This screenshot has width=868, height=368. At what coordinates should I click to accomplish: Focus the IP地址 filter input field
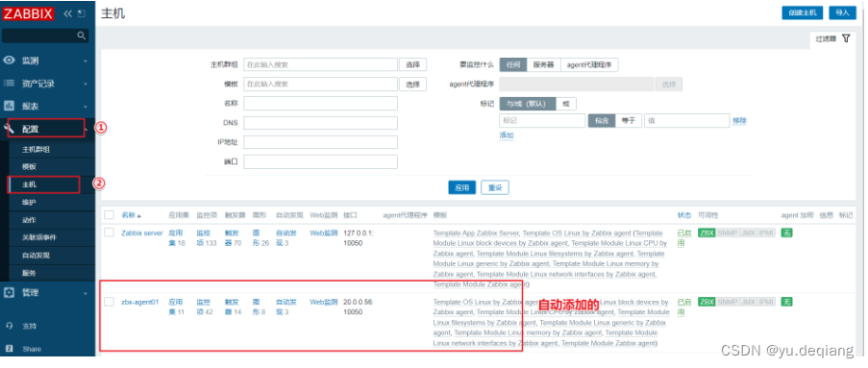[x=320, y=142]
